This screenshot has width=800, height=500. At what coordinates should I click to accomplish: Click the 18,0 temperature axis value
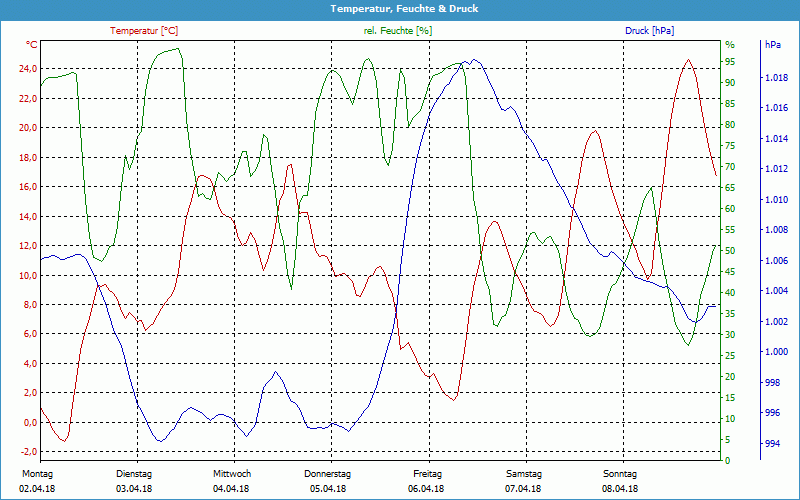click(28, 158)
